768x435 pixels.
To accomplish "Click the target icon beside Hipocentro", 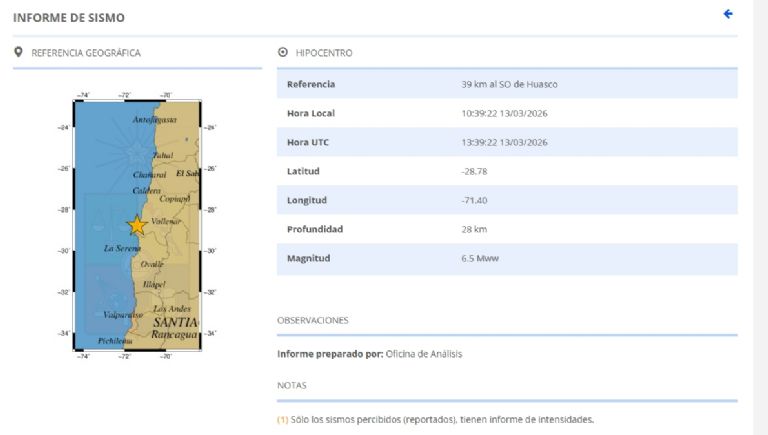I will pyautogui.click(x=283, y=53).
